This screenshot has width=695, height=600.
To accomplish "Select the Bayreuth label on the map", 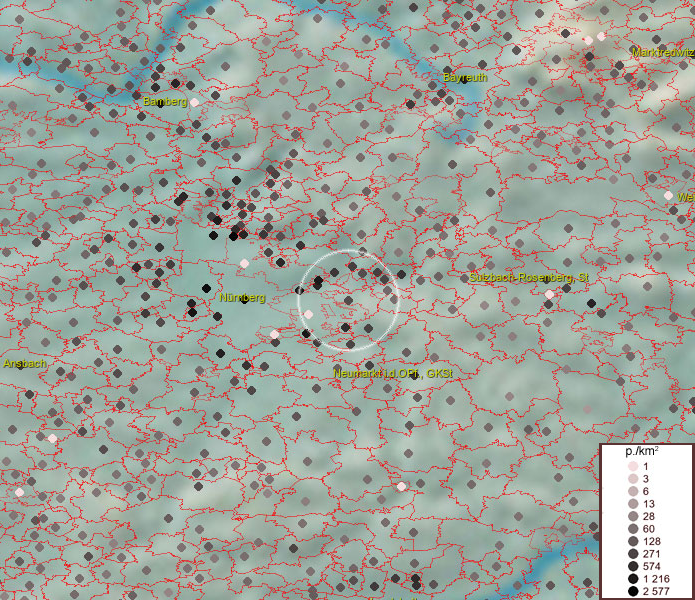I will pos(464,77).
